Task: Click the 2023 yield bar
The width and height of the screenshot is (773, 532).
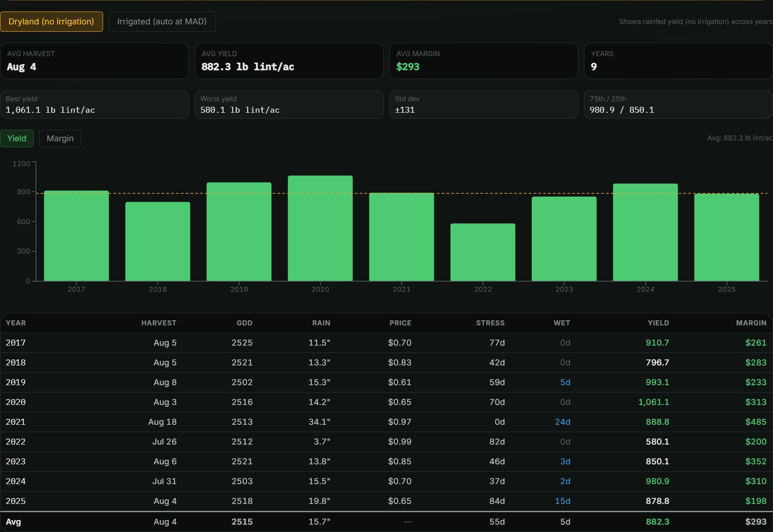Action: click(564, 239)
